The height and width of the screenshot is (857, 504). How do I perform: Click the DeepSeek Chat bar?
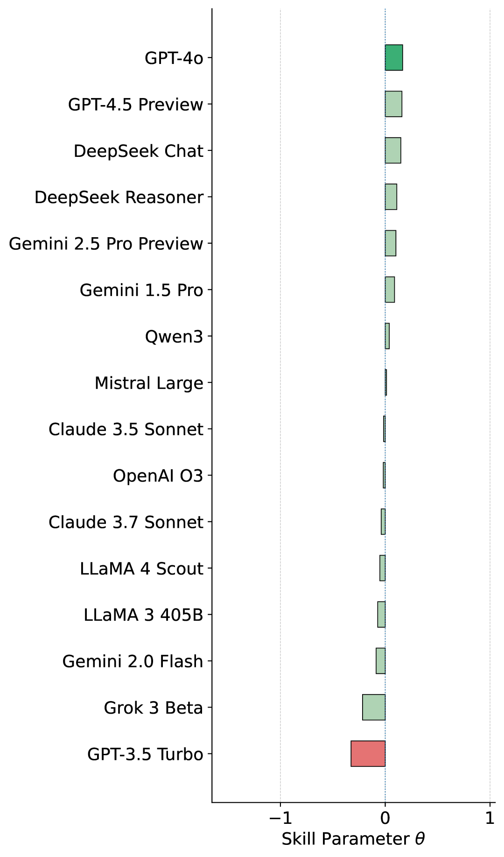click(393, 151)
